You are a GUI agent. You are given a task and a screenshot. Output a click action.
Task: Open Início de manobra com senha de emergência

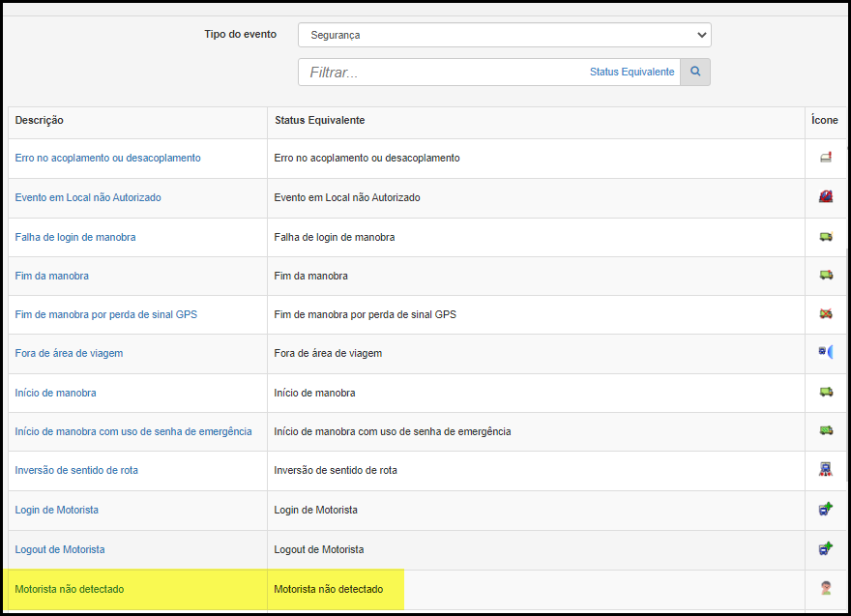(133, 431)
